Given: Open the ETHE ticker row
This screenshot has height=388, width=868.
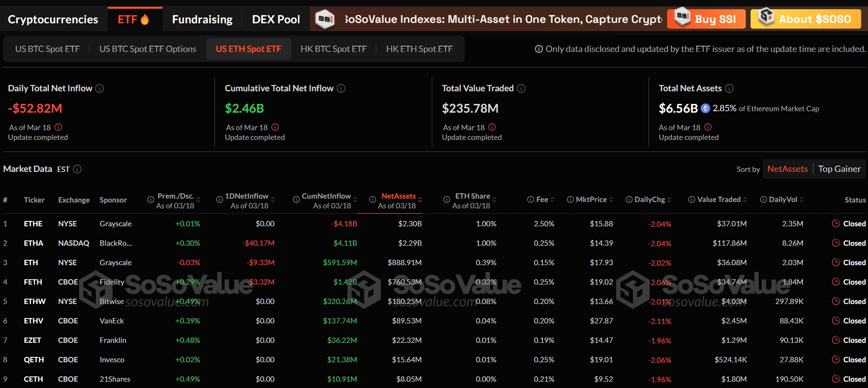Looking at the screenshot, I should pos(434,223).
